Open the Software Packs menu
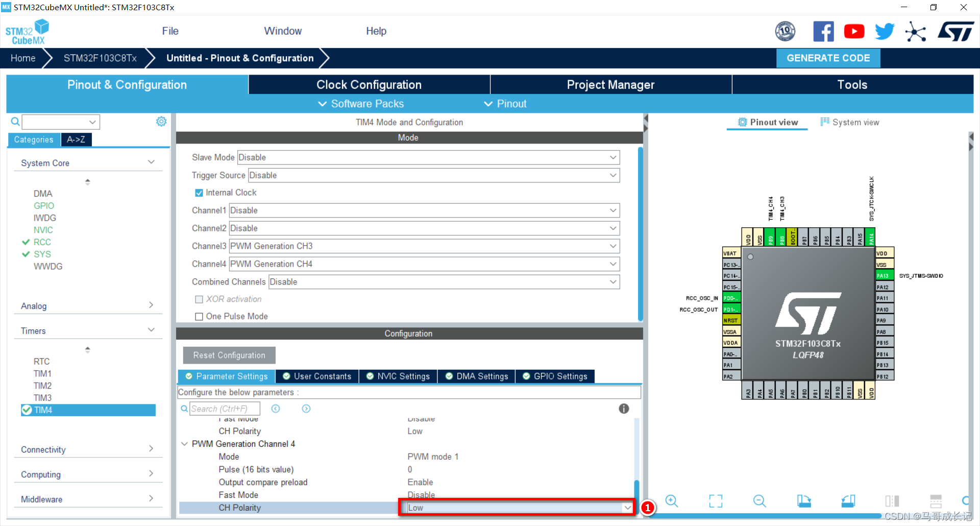The image size is (980, 526). [x=361, y=104]
